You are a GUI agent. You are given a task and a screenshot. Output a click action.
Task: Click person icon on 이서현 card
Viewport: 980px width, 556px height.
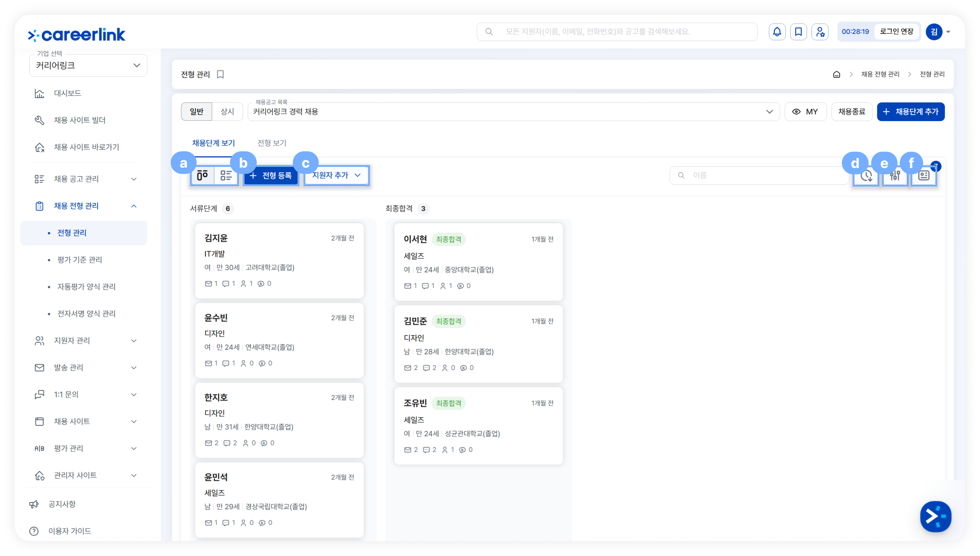[x=443, y=286]
